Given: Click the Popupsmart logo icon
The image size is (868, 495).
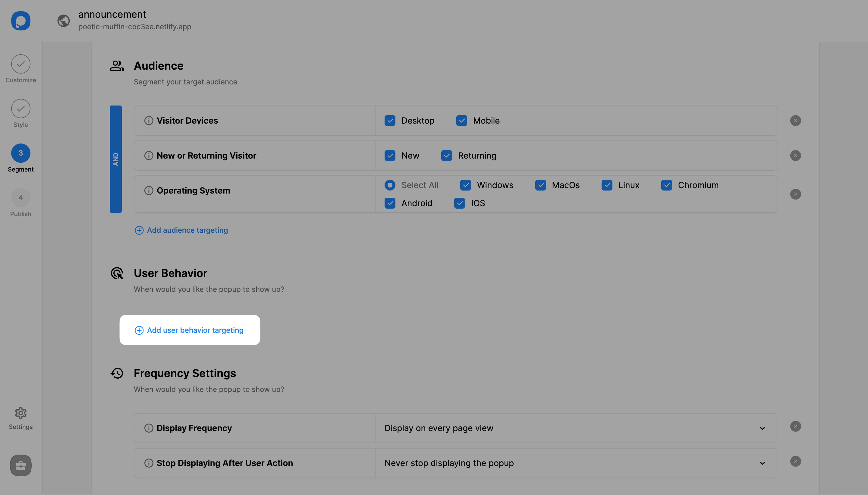Looking at the screenshot, I should pos(21,21).
